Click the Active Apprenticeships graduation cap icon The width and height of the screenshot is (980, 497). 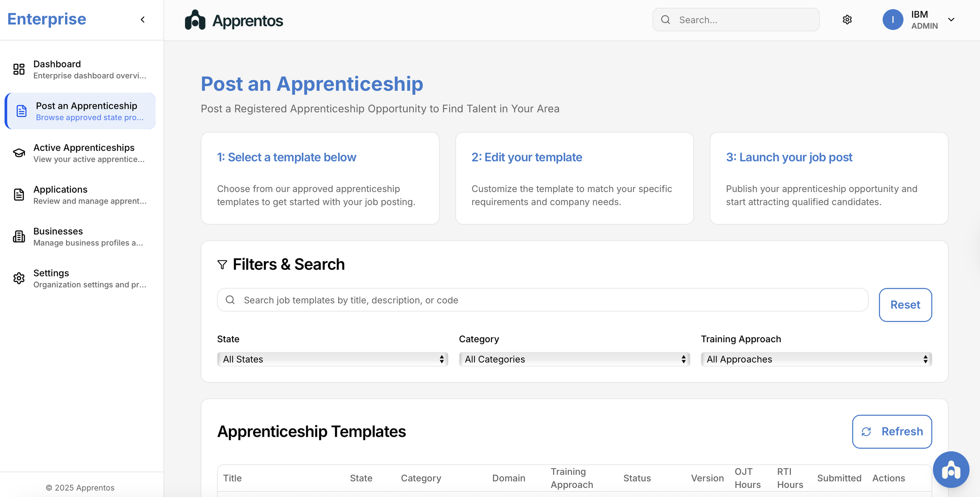pyautogui.click(x=19, y=153)
